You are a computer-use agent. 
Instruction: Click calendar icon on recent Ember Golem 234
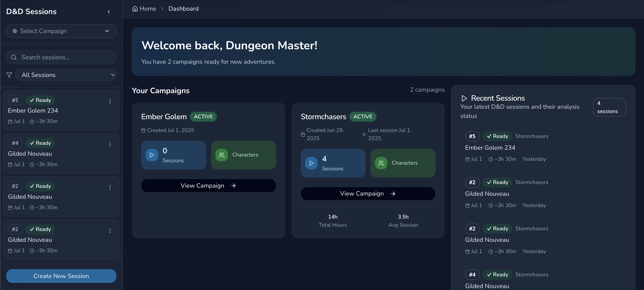pos(468,159)
